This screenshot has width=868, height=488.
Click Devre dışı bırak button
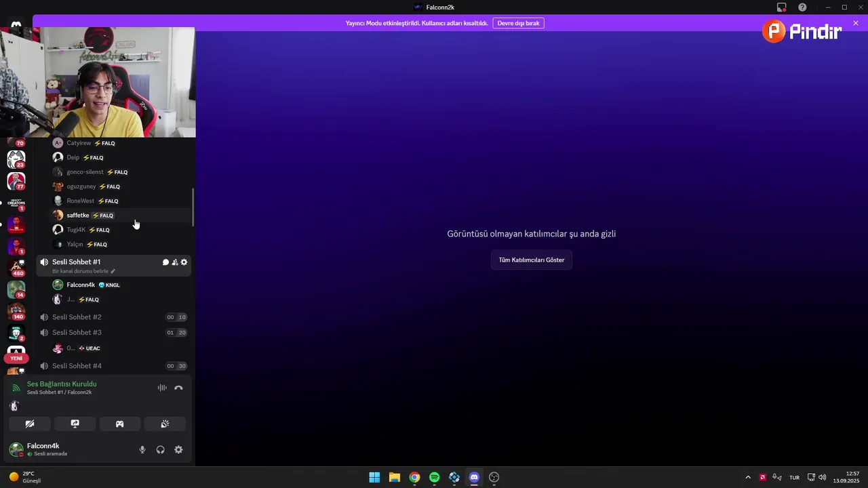(x=518, y=23)
